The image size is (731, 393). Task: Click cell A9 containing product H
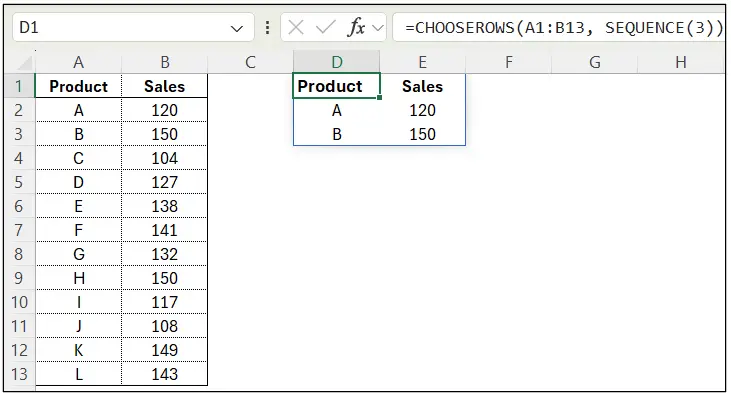click(x=78, y=278)
